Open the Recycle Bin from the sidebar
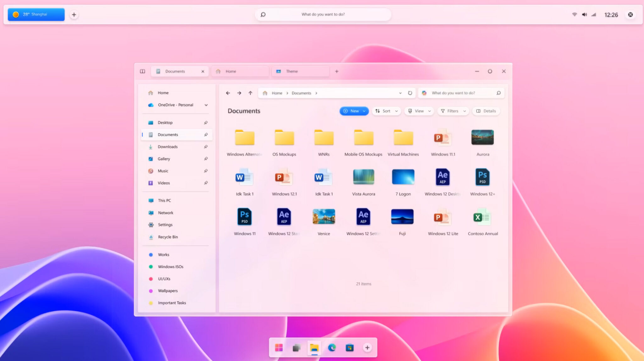The width and height of the screenshot is (644, 361). [x=168, y=237]
